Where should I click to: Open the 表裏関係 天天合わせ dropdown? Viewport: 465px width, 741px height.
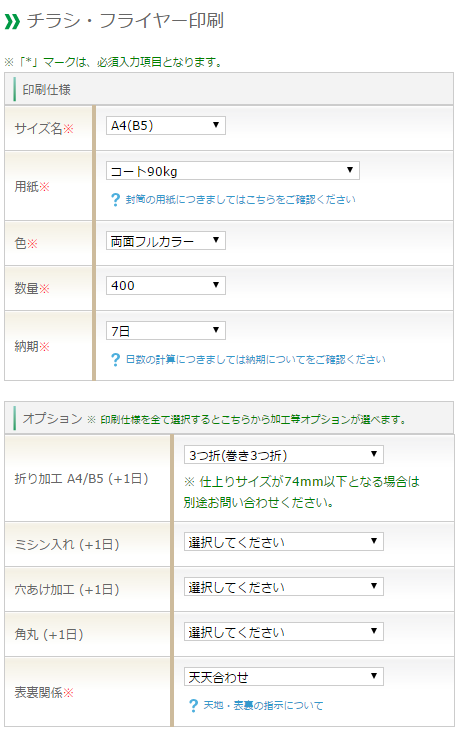284,676
